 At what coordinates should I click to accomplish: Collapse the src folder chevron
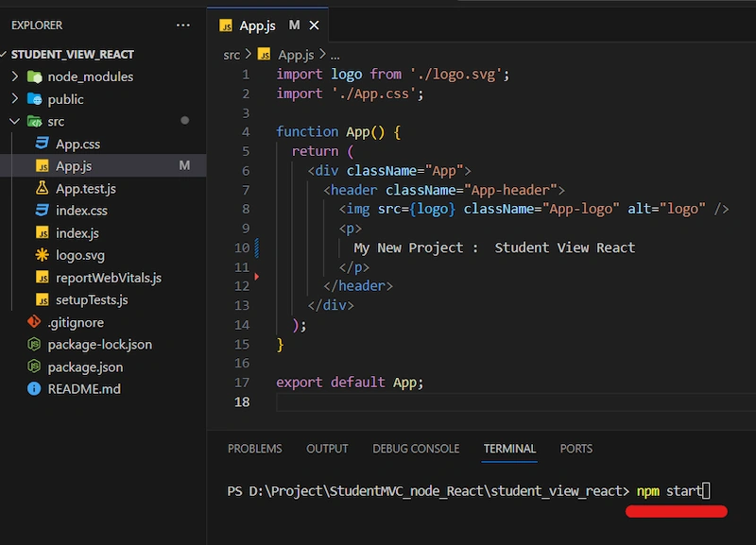pyautogui.click(x=14, y=121)
